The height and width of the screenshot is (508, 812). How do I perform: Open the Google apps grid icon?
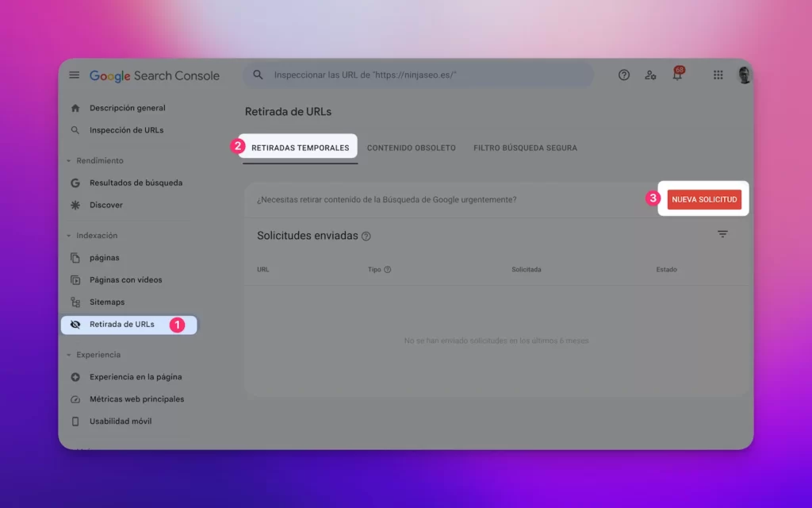[x=718, y=75]
